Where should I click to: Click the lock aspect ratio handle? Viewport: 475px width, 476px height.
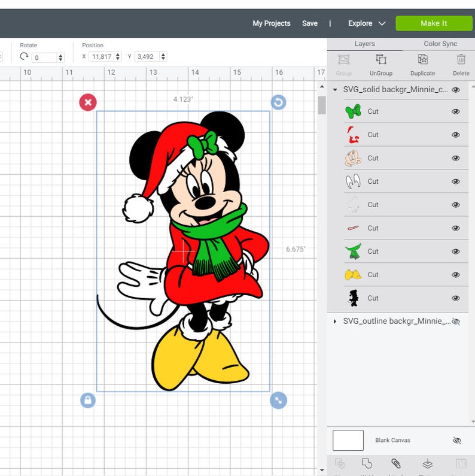coord(88,401)
